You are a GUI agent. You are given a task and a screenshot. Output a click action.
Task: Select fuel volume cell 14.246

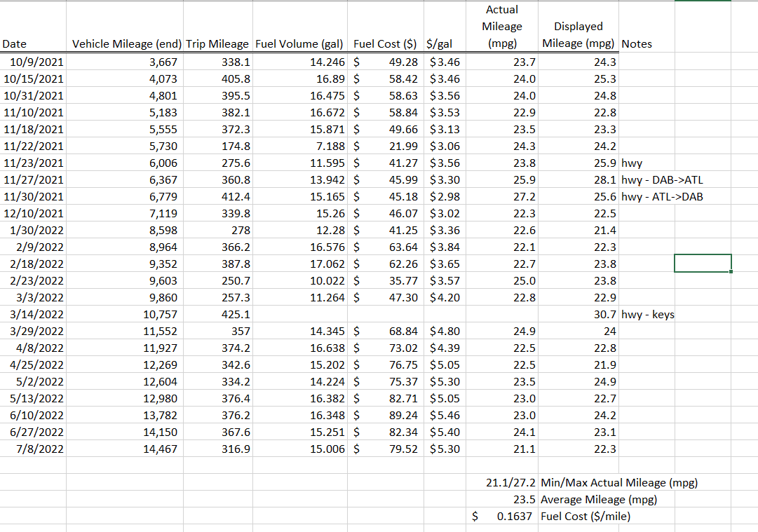coord(299,62)
